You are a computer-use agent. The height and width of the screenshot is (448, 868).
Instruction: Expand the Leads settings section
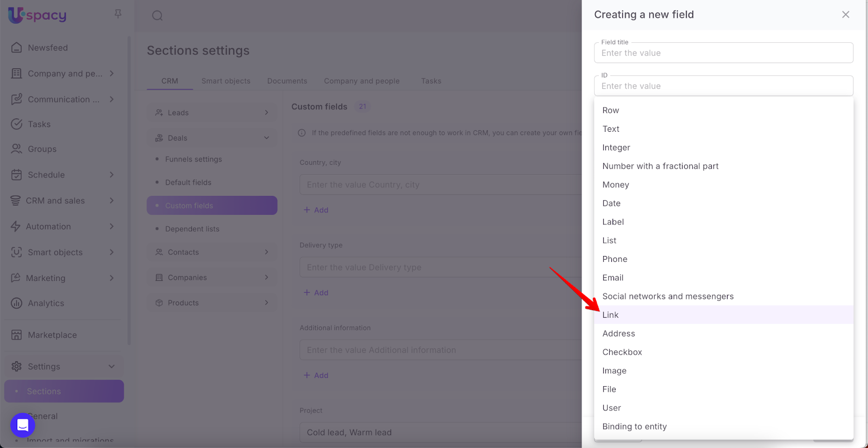(266, 113)
